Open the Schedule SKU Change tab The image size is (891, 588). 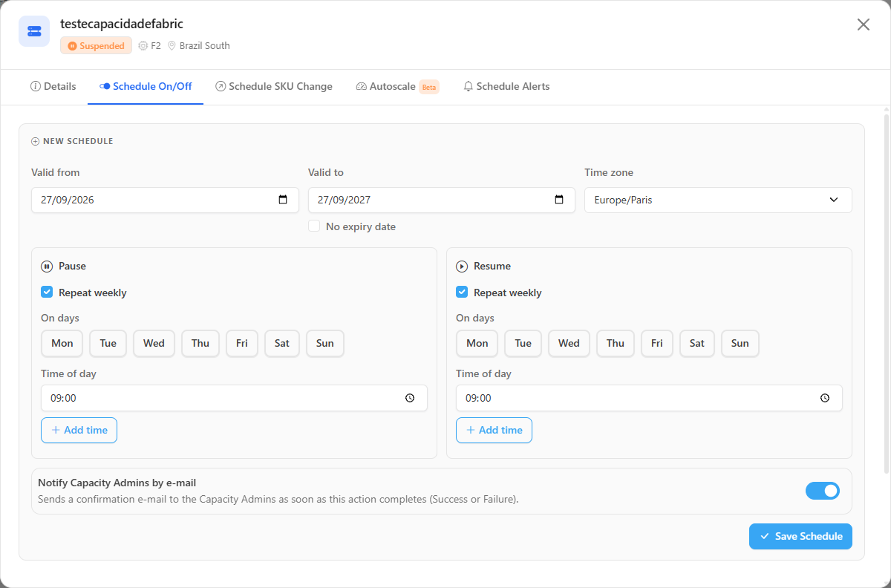point(274,86)
